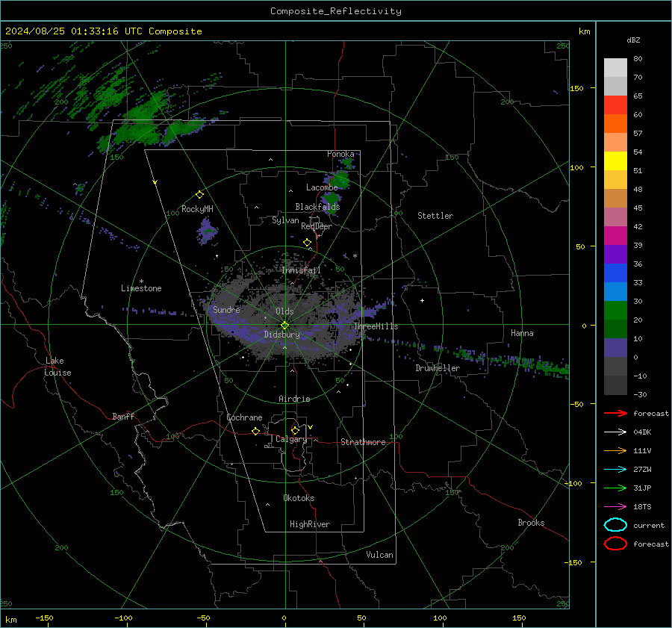
Task: Click the white 04DK arrow icon
Action: pyautogui.click(x=615, y=432)
